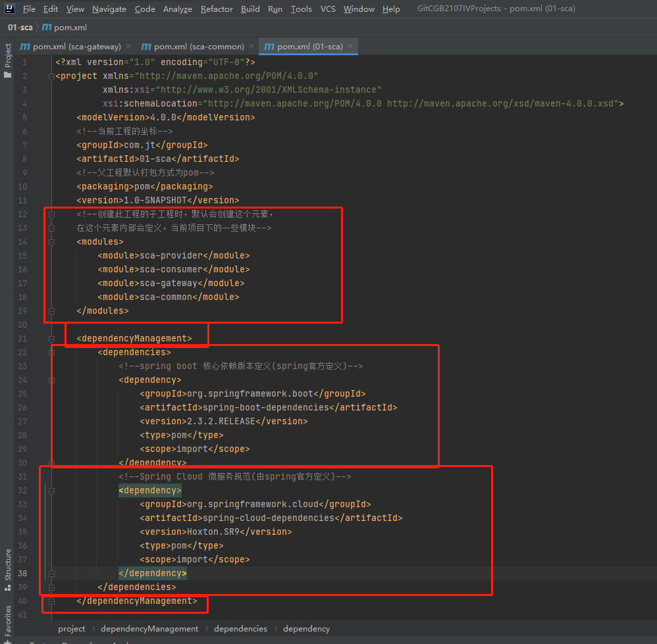
Task: Collapse the dependencyManagement section fold marker
Action: (50, 338)
